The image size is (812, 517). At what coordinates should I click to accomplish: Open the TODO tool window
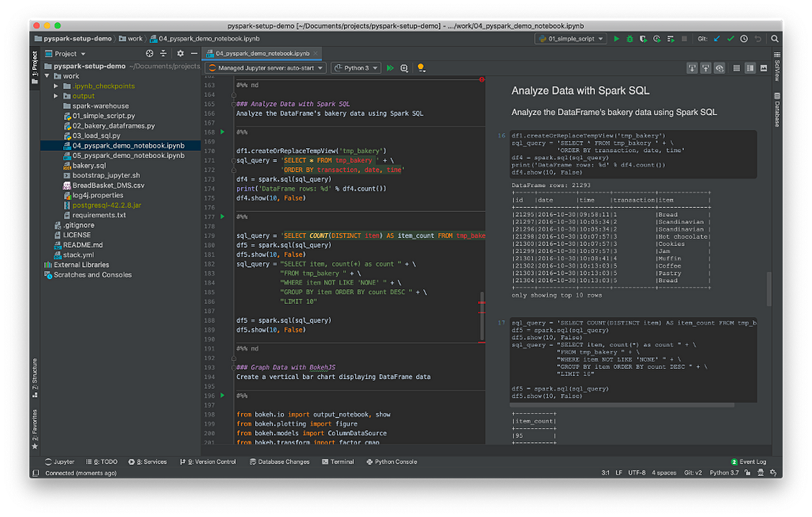coord(101,461)
